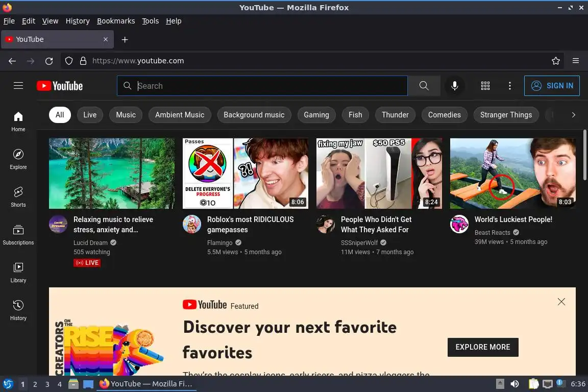Go to Home in sidebar
Viewport: 588px width, 392px height.
[x=18, y=121]
